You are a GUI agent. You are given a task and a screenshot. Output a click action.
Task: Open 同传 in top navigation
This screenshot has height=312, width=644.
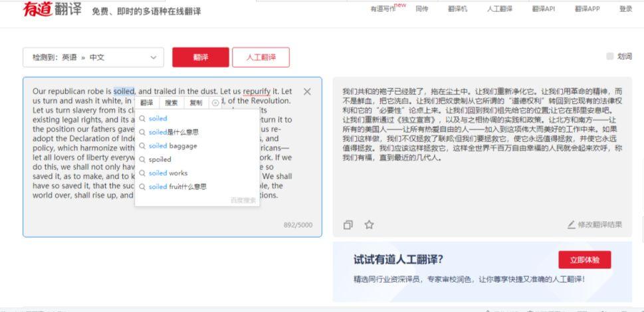pyautogui.click(x=422, y=9)
